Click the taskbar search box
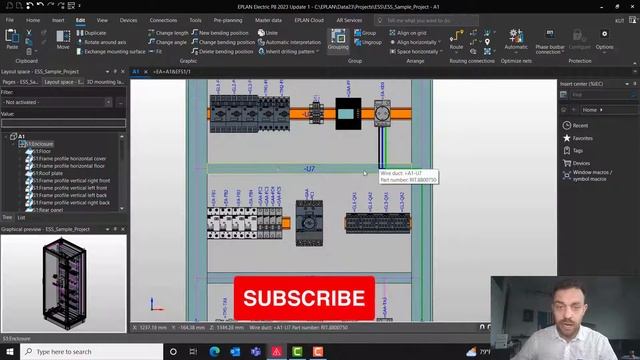The width and height of the screenshot is (640, 360). [91, 351]
